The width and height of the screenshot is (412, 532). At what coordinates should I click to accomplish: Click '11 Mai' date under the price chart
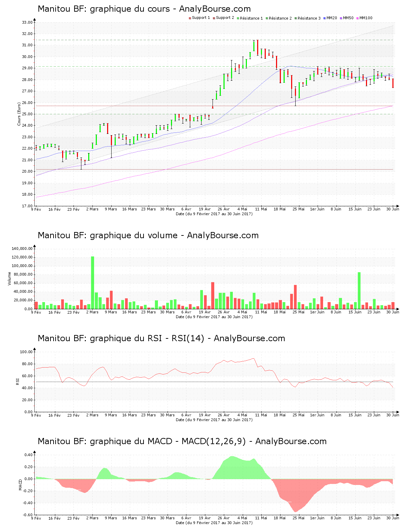(261, 209)
